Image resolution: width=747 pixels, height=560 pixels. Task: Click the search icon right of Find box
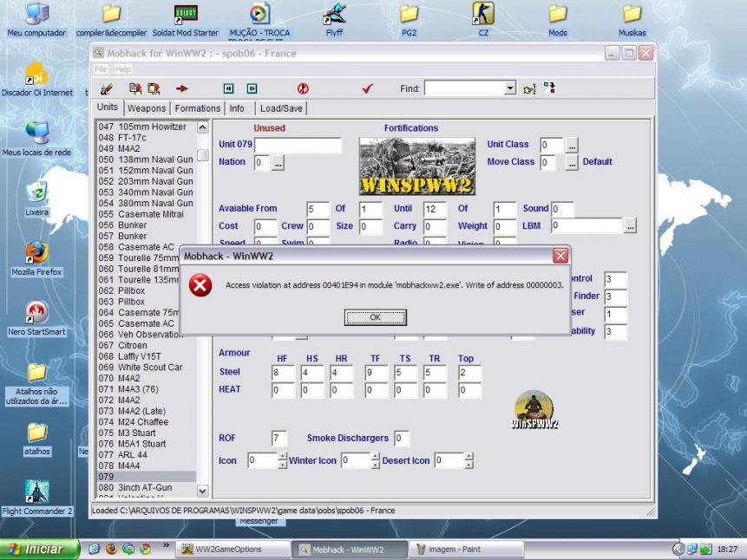(529, 88)
